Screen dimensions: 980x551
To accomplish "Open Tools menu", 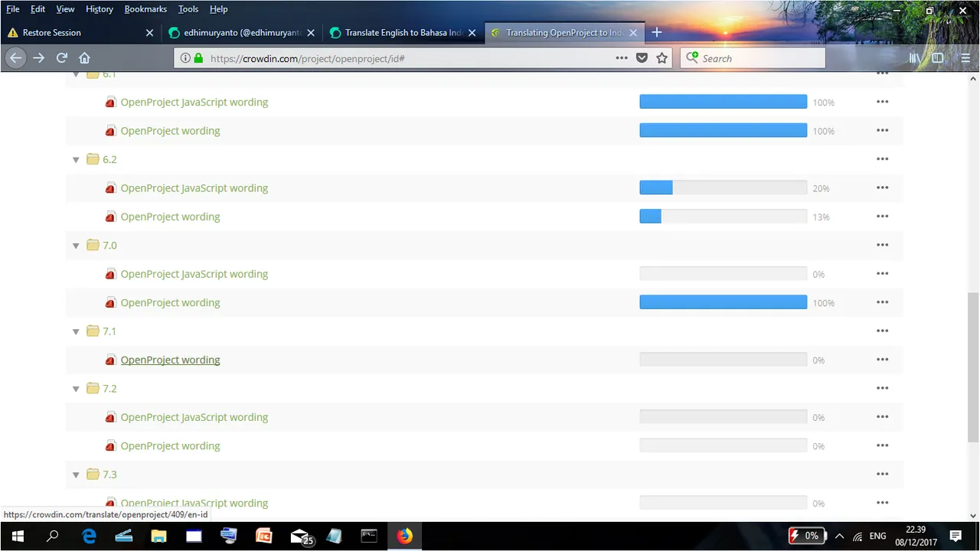I will 188,9.
